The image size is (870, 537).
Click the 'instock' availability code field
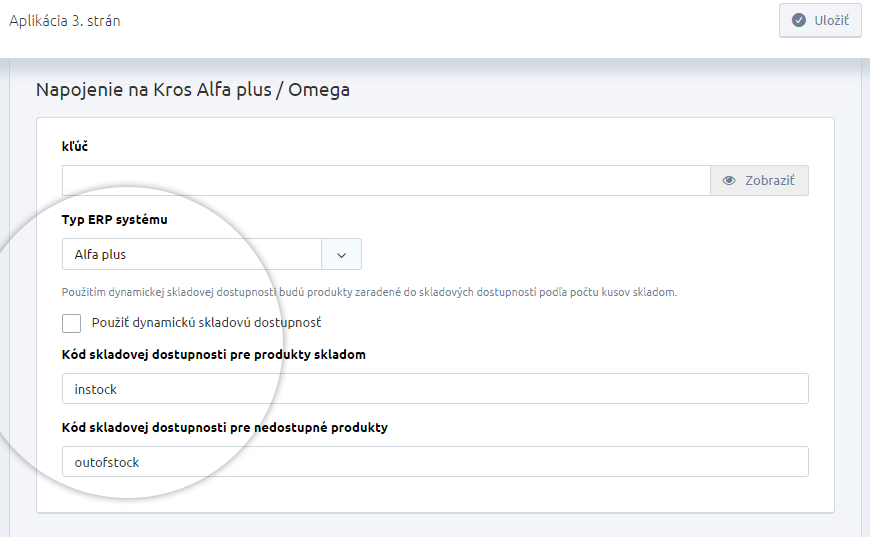coord(435,389)
